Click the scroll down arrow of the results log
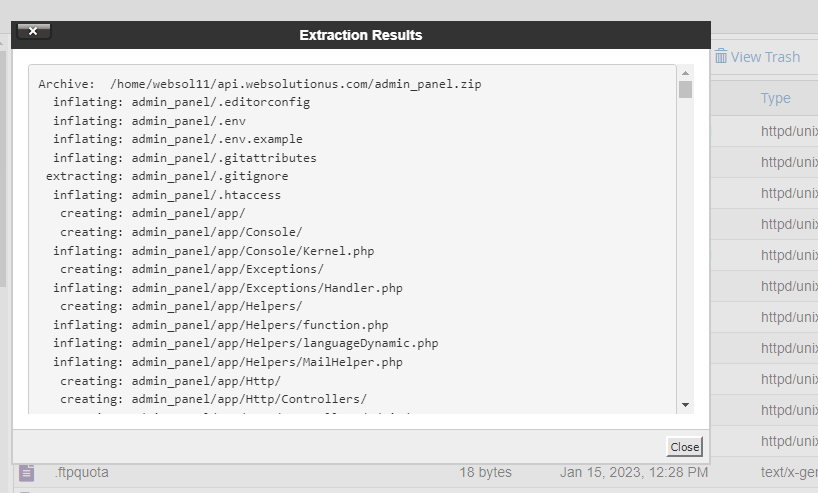818x493 pixels. (685, 404)
